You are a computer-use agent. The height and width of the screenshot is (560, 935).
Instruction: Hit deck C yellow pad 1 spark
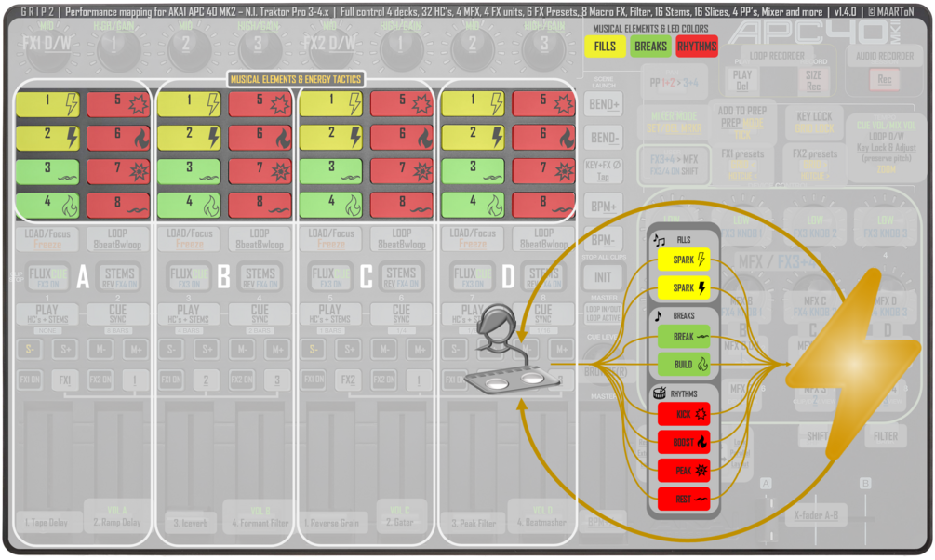coord(331,104)
